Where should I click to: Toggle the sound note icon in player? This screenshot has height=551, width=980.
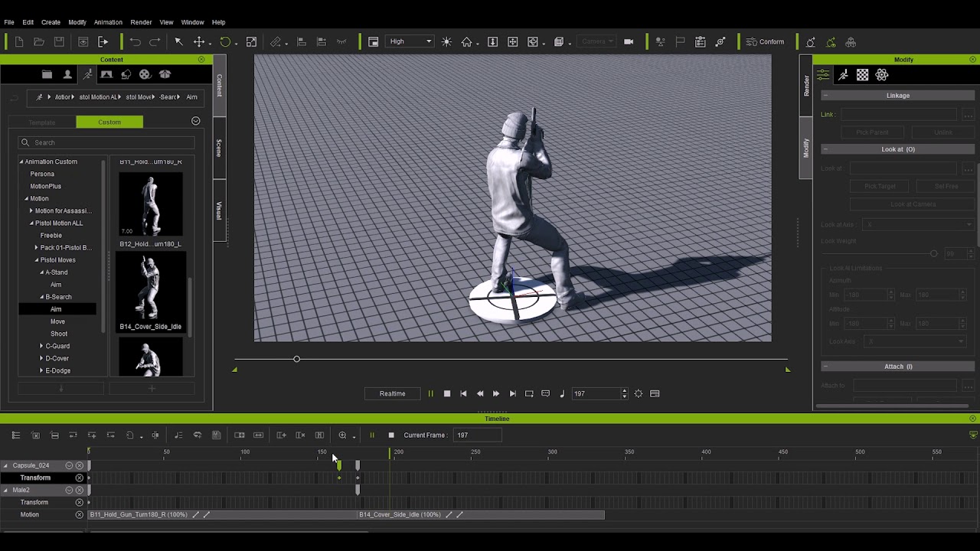pos(562,393)
